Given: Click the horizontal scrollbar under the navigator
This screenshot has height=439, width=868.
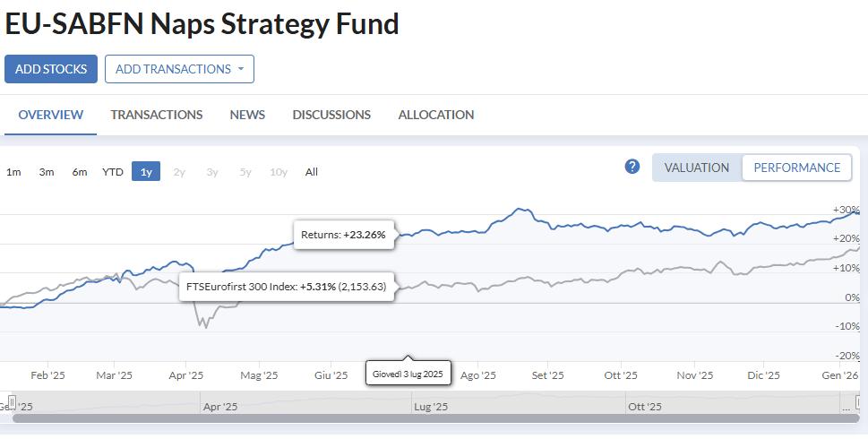Looking at the screenshot, I should (435, 418).
